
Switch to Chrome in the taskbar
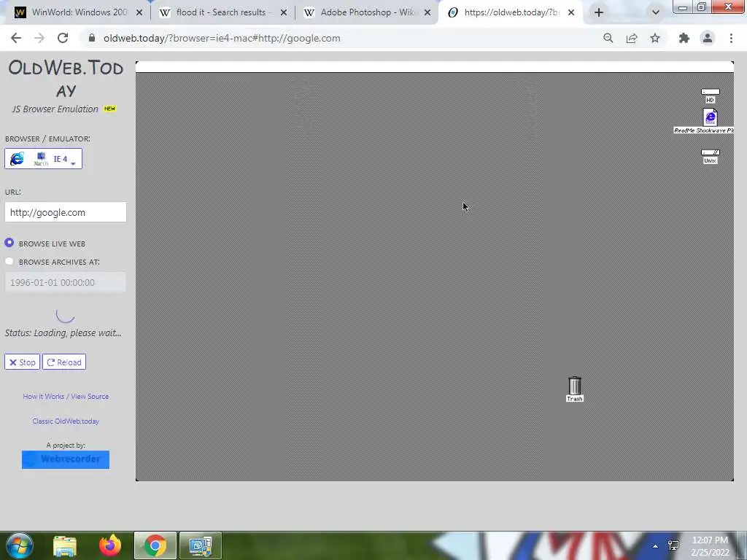pyautogui.click(x=155, y=545)
